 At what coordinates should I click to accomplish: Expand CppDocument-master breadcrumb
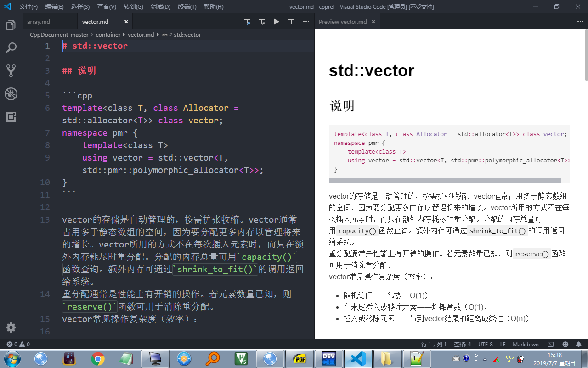pyautogui.click(x=60, y=34)
